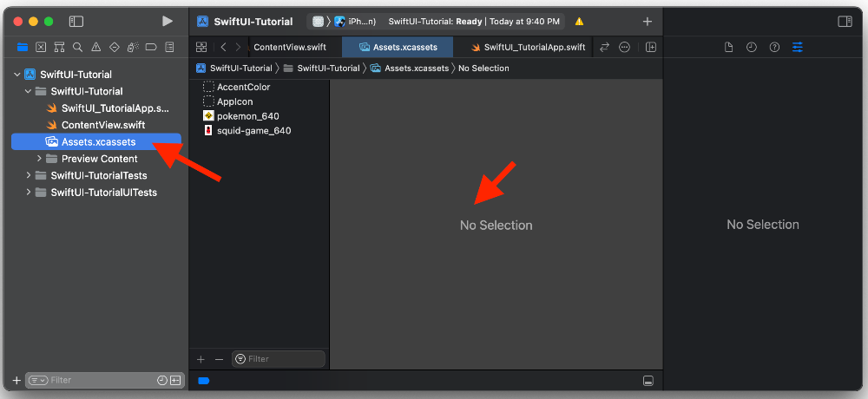The width and height of the screenshot is (868, 399).
Task: Open the Quick Help inspector icon
Action: [x=774, y=47]
